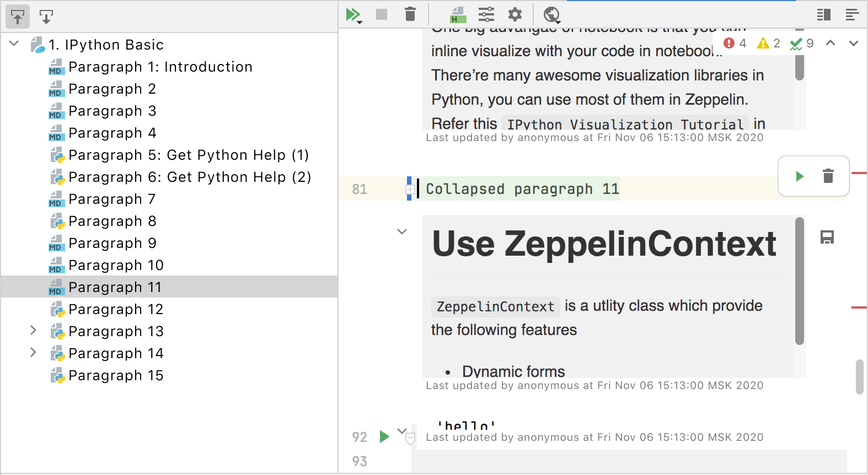Screen dimensions: 868x475
Task: Click the editor-only lines layout icon
Action: [852, 15]
